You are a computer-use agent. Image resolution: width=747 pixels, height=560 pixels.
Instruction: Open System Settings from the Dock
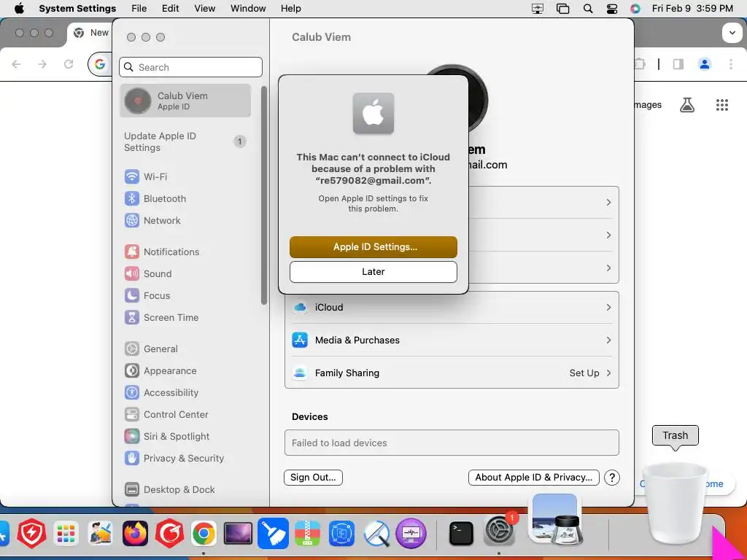(x=499, y=531)
